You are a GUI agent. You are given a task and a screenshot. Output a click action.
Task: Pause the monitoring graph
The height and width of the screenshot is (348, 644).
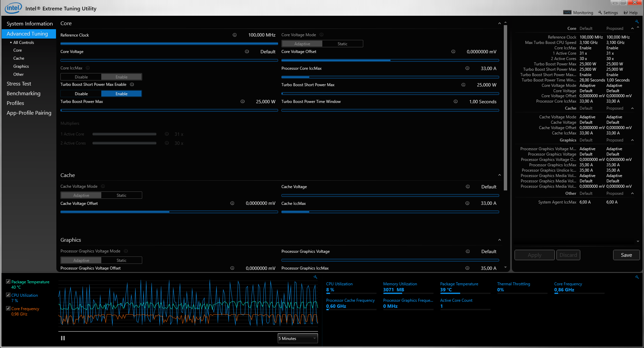tap(63, 338)
